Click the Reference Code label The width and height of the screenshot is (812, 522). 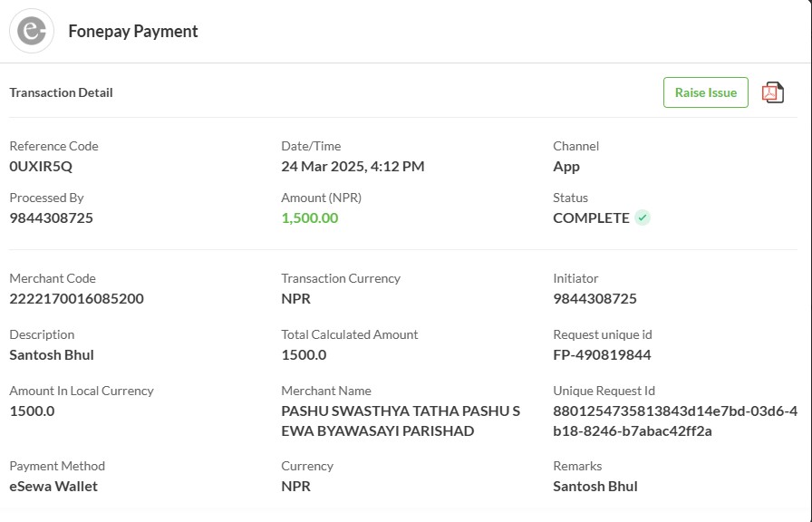(53, 146)
